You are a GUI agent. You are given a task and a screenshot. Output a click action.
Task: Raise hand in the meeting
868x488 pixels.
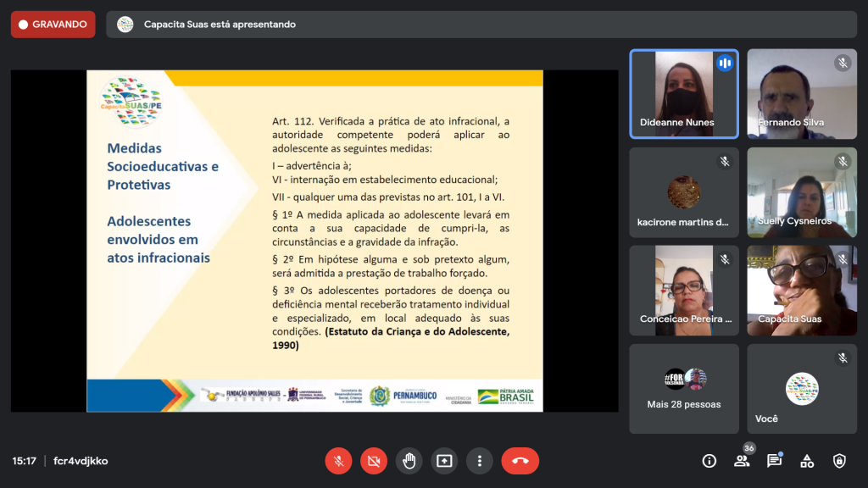click(x=409, y=461)
